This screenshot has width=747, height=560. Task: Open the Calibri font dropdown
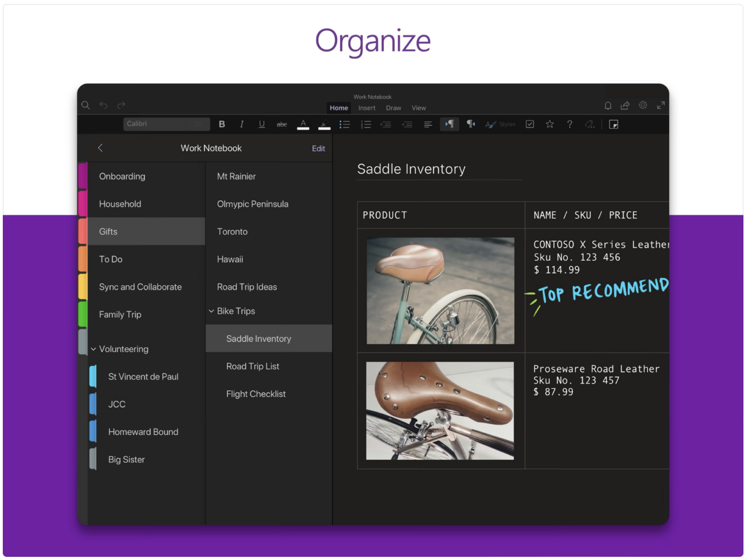click(x=166, y=124)
